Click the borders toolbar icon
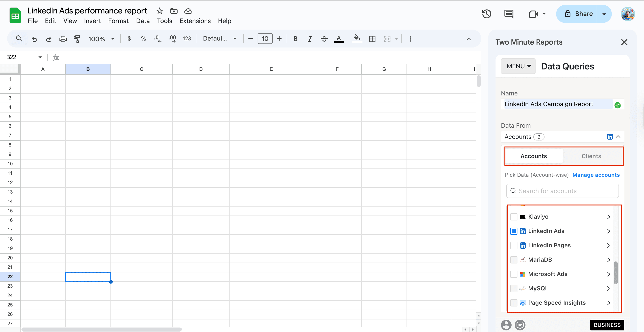Screen dimensions: 644x332 click(x=372, y=39)
